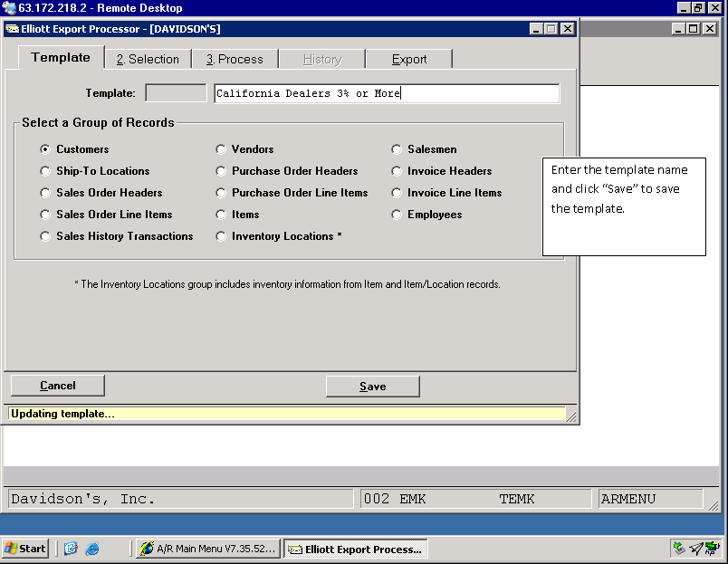Click the Cancel button
This screenshot has height=564, width=728.
tap(58, 386)
